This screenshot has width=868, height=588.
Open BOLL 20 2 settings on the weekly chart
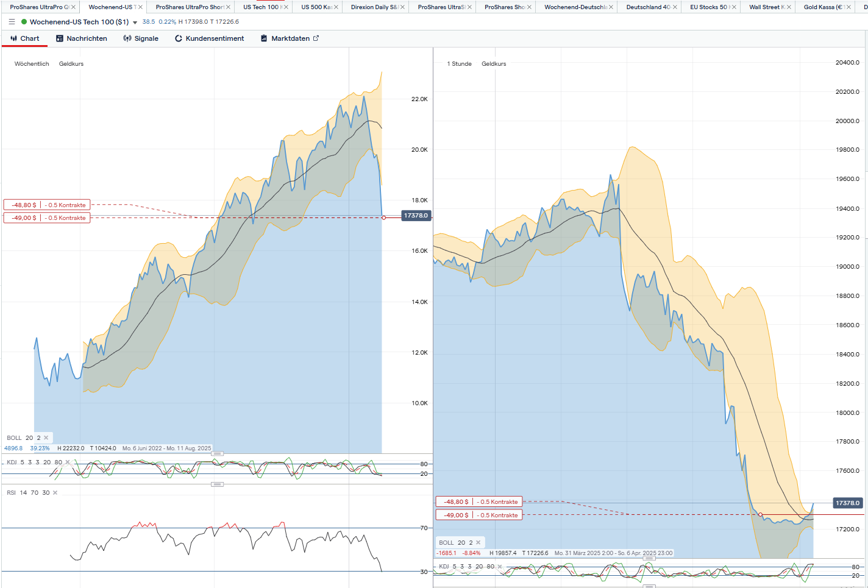(24, 438)
